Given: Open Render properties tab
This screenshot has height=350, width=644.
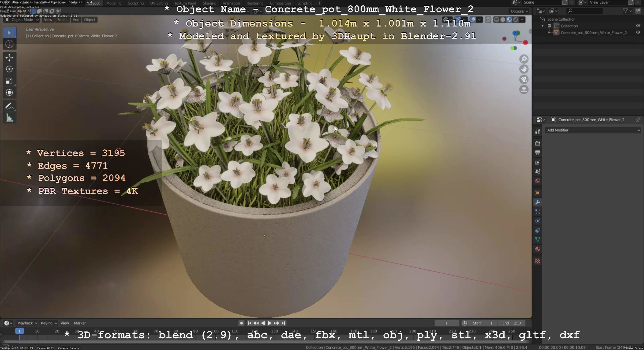Looking at the screenshot, I should coord(538,143).
